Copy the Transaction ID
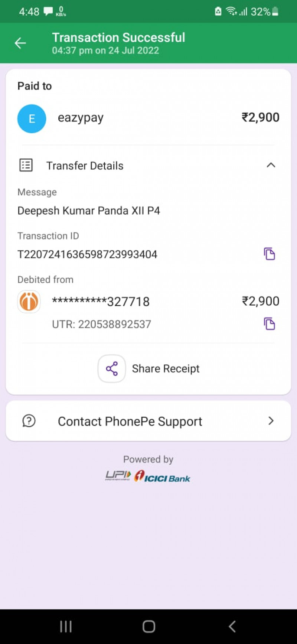 coord(270,254)
